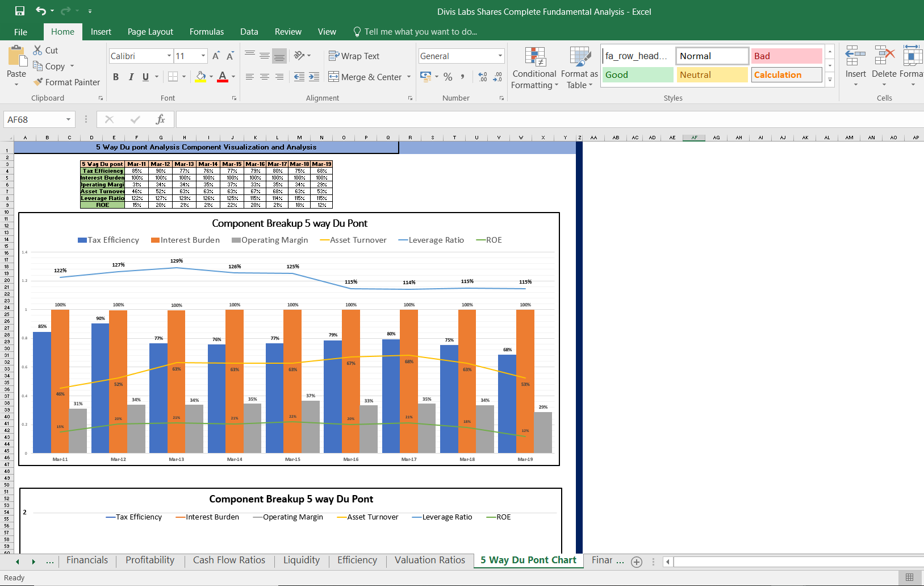This screenshot has width=924, height=586.
Task: Switch to the Page Layout tab
Action: pyautogui.click(x=150, y=32)
